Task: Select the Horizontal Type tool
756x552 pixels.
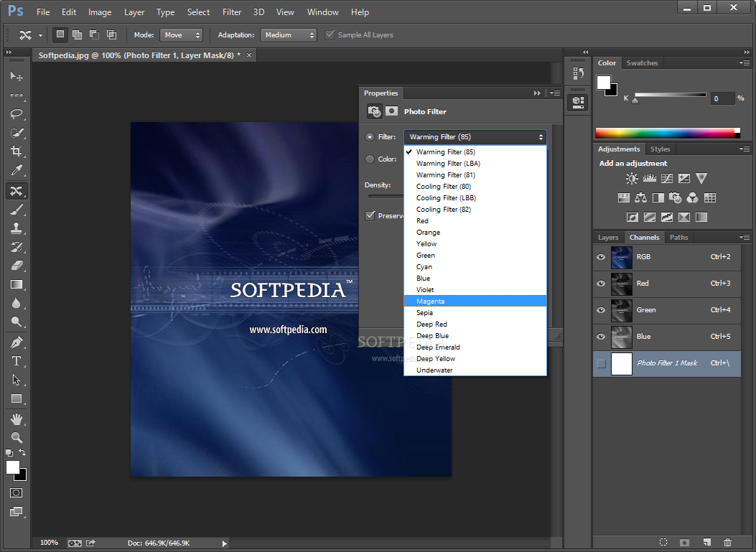Action: pos(17,361)
